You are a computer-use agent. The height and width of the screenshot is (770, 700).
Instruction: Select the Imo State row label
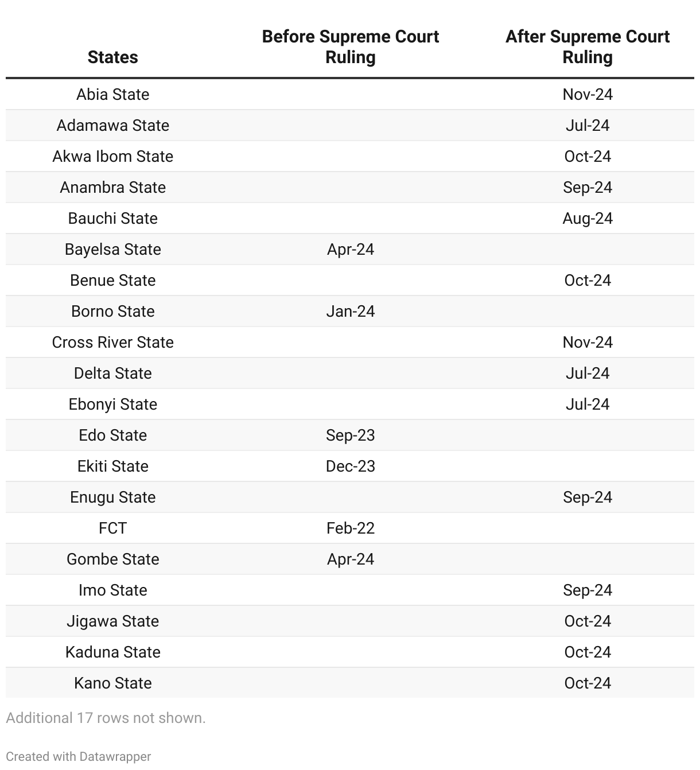tap(112, 590)
